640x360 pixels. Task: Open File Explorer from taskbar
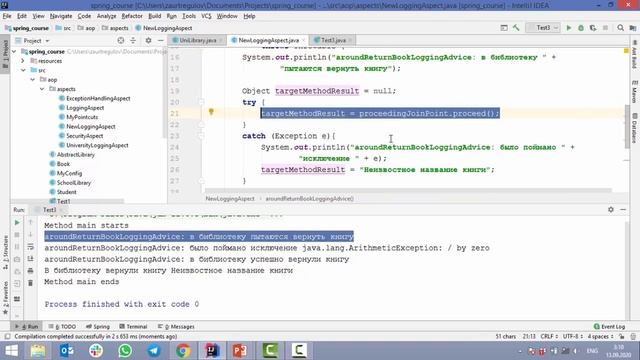(x=38, y=351)
